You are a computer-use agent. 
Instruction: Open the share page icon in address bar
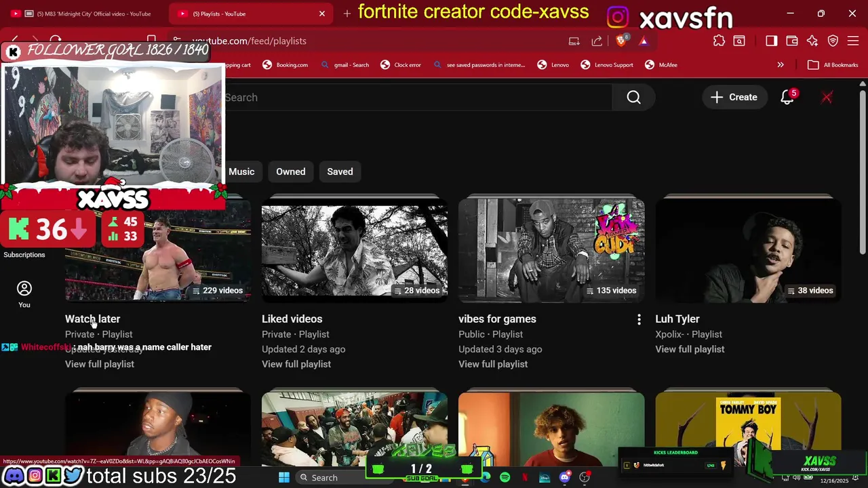pyautogui.click(x=597, y=41)
